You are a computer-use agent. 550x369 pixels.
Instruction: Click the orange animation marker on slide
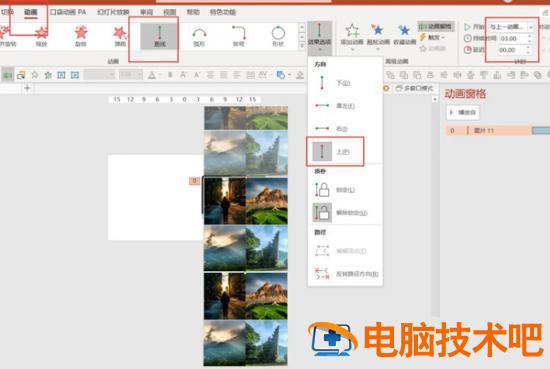click(x=194, y=181)
